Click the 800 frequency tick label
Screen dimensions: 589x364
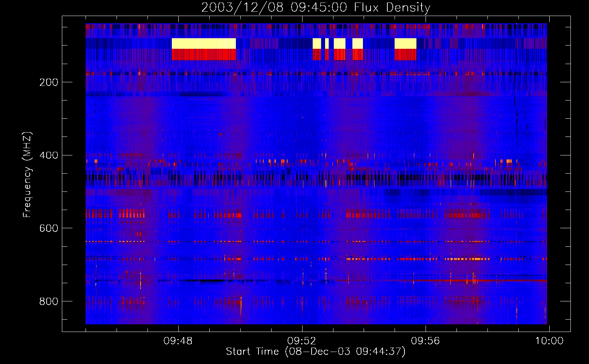point(49,301)
